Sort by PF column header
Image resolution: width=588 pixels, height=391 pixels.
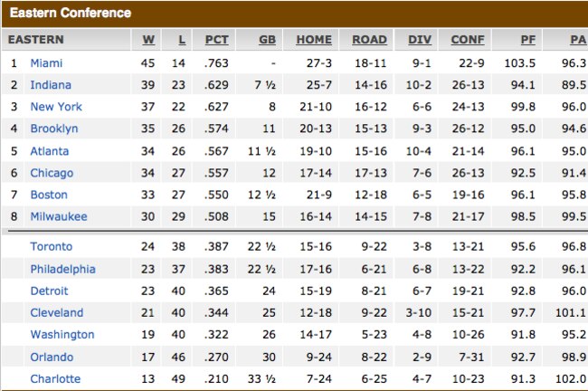(528, 40)
